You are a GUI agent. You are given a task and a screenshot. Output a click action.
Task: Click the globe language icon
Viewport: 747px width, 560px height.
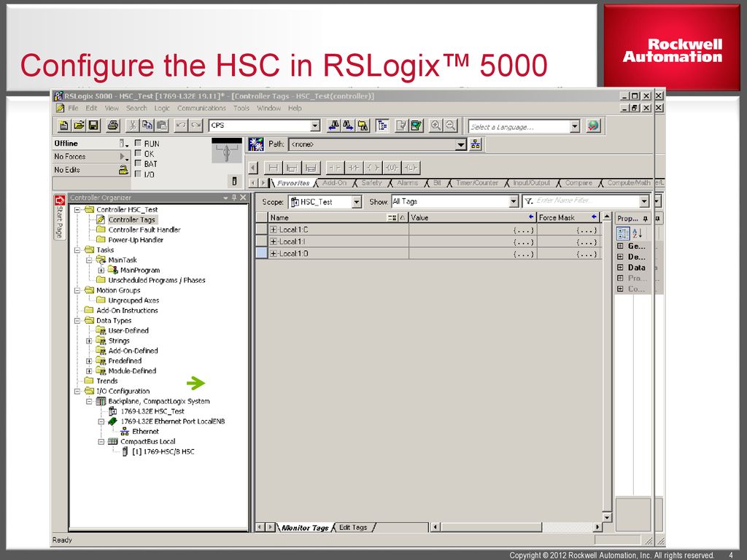pyautogui.click(x=593, y=125)
